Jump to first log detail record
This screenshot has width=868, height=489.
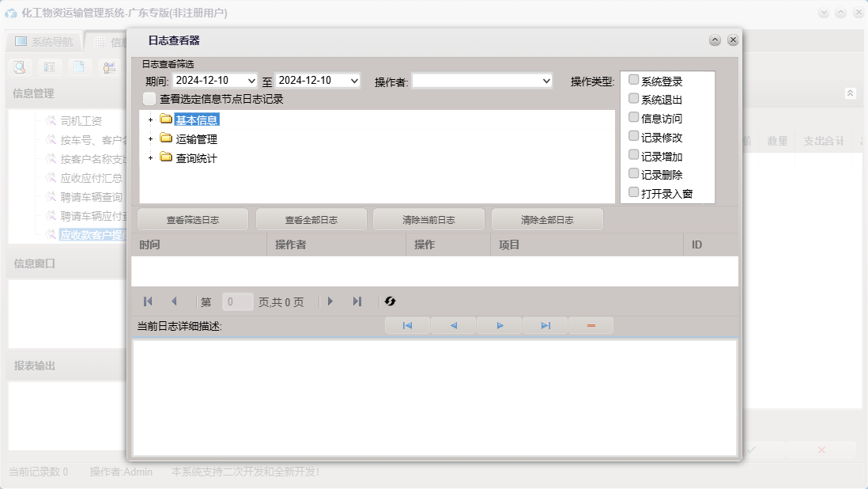[x=407, y=326]
